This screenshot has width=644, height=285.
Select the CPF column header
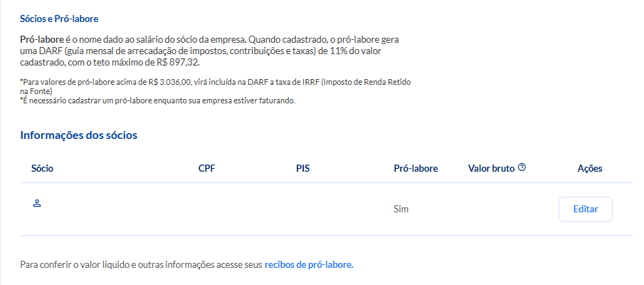click(x=206, y=168)
